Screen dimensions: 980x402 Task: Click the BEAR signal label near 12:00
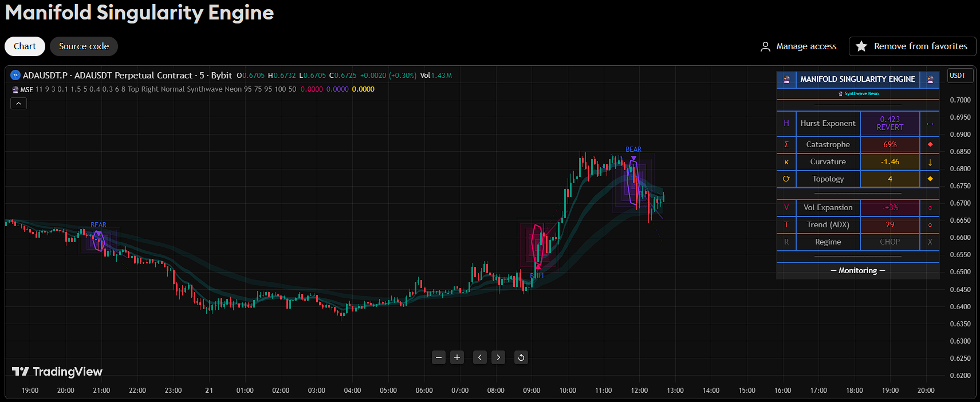click(633, 149)
